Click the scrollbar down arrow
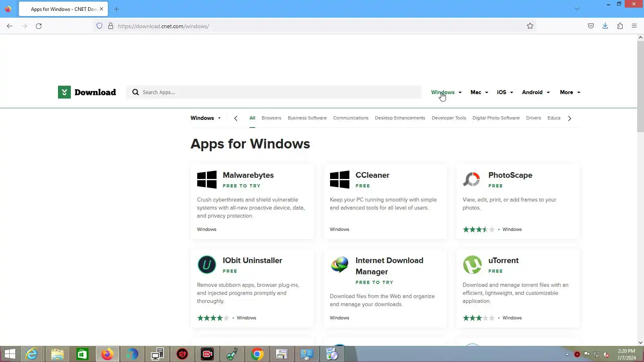 pyautogui.click(x=640, y=343)
